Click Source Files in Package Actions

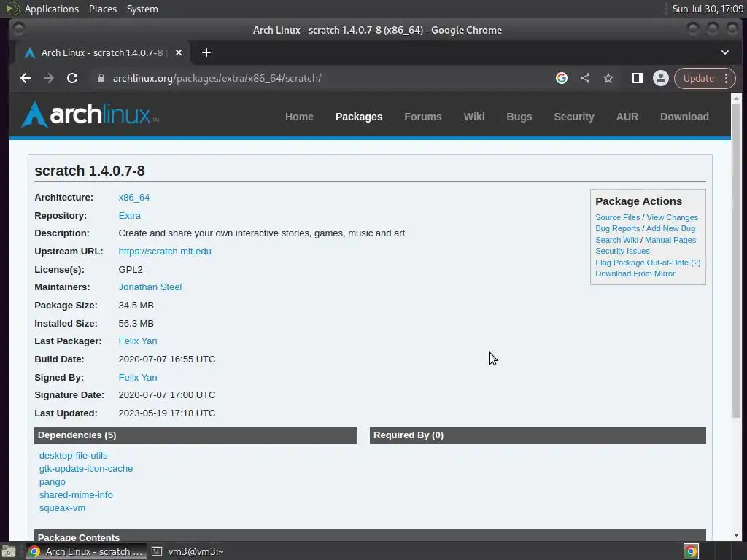[x=617, y=217]
